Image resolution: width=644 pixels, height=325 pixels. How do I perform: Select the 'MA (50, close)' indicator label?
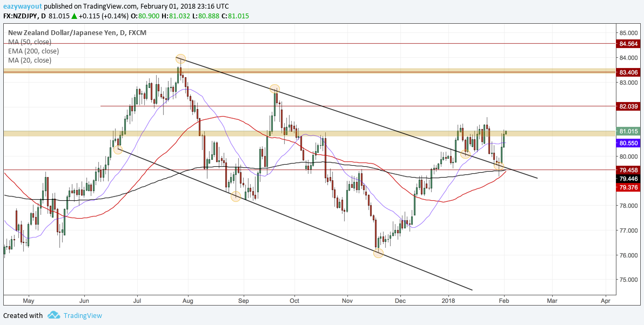(29, 42)
